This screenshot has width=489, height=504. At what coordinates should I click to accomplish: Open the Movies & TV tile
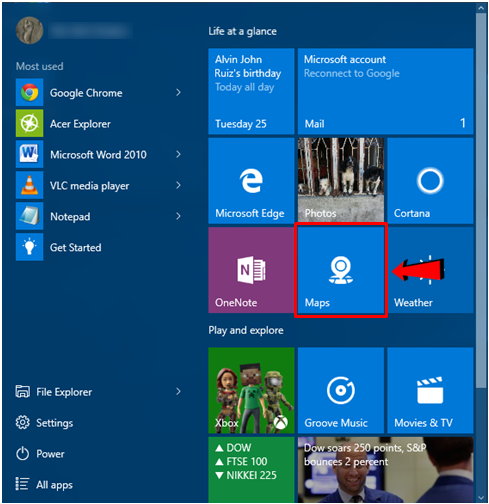430,390
